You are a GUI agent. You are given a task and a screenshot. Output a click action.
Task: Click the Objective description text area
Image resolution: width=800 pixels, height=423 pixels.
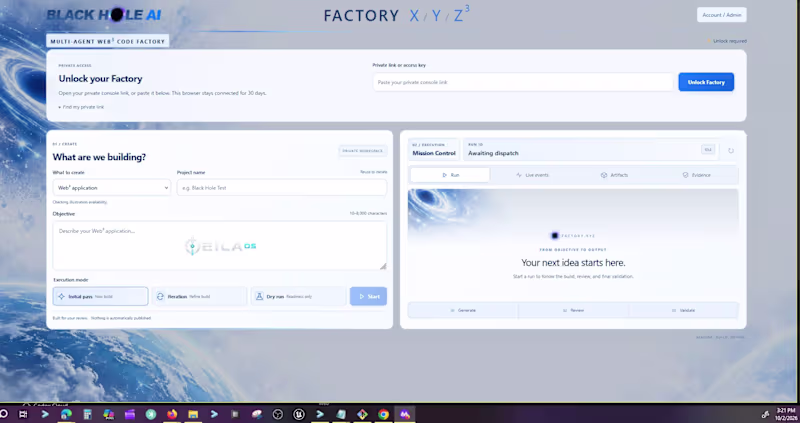pyautogui.click(x=219, y=245)
